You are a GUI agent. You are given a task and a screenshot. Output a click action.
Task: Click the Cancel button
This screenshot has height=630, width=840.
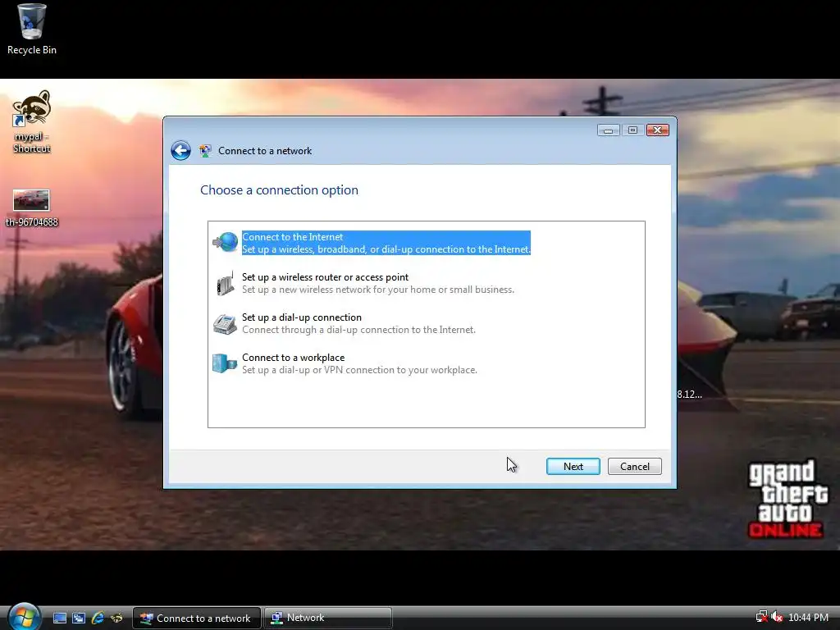tap(635, 466)
